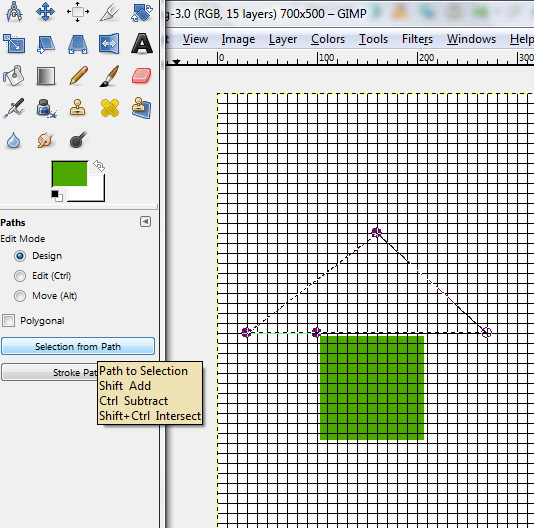Open the Help menu
This screenshot has height=528, width=534.
521,39
